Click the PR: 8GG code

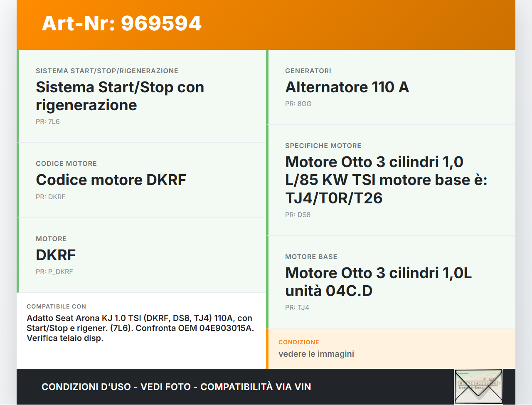point(298,104)
